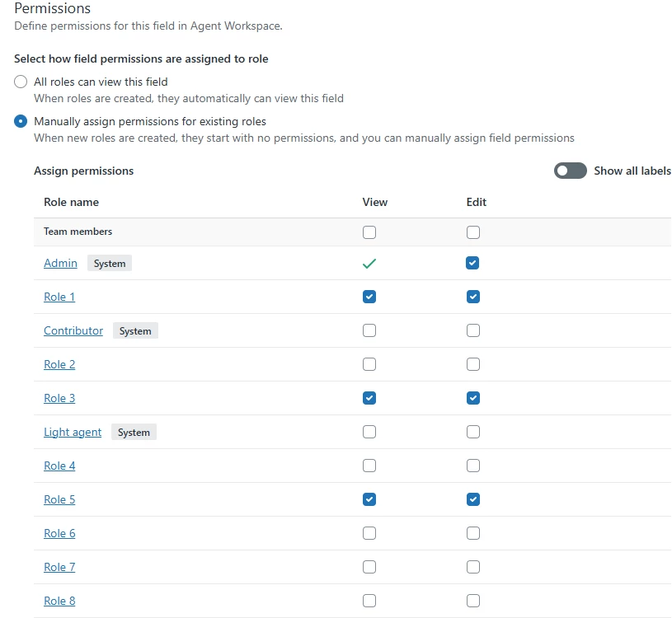672x618 pixels.
Task: Enable Edit permission for Role 8
Action: 473,601
